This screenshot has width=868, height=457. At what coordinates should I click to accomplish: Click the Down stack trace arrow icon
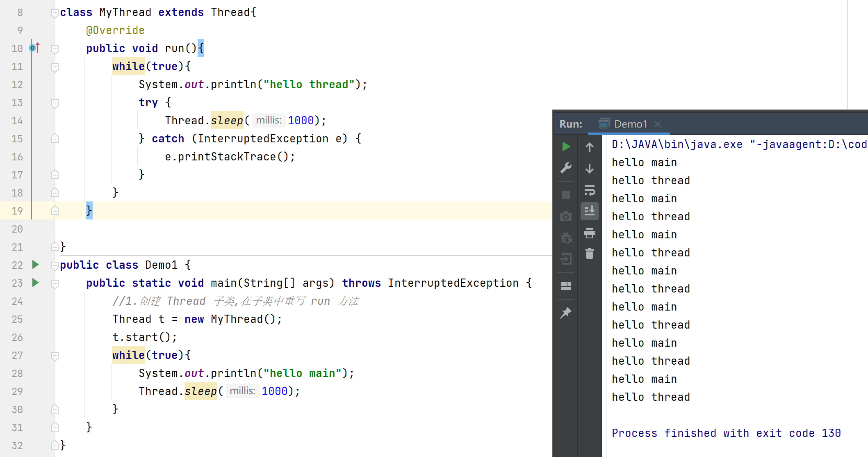click(x=590, y=169)
